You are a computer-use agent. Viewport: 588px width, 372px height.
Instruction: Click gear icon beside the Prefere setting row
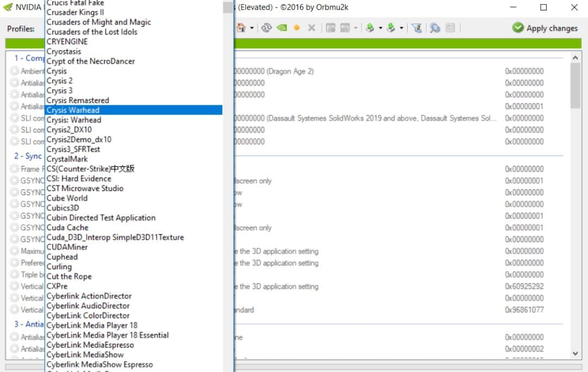14,263
